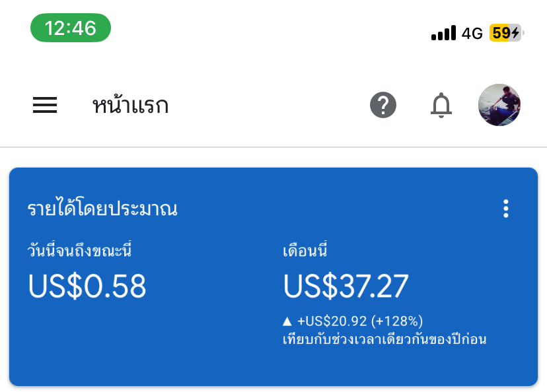
Task: Click the green upward triangle trend icon
Action: [x=287, y=321]
